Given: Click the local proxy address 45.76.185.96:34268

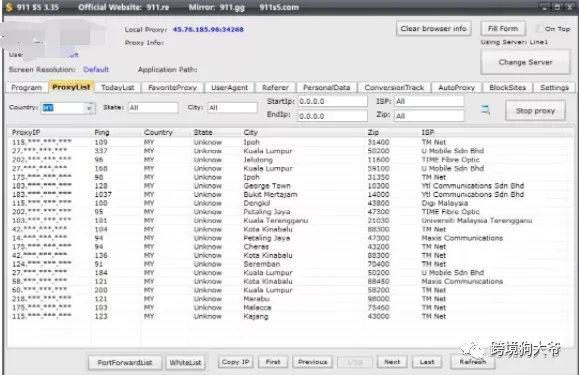Looking at the screenshot, I should 208,29.
